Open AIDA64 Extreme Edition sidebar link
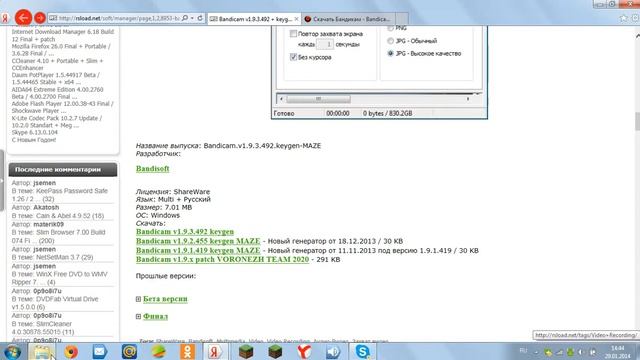Image resolution: width=640 pixels, height=360 pixels. pos(58,93)
